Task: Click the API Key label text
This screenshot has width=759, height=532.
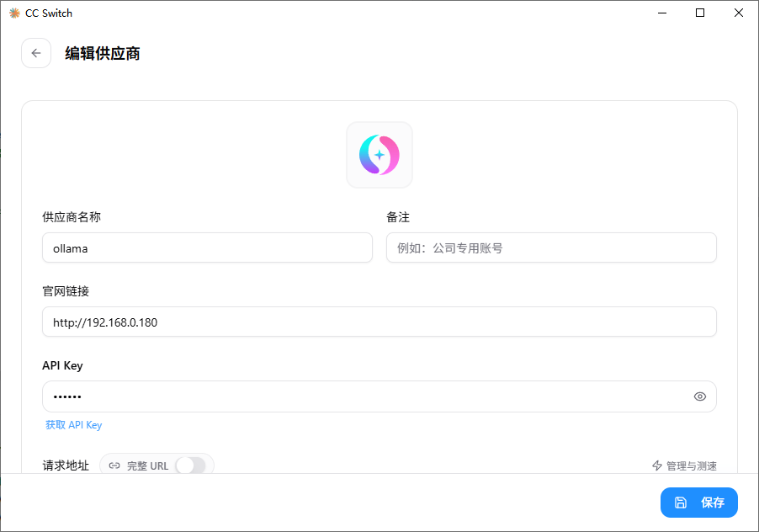Action: [62, 365]
